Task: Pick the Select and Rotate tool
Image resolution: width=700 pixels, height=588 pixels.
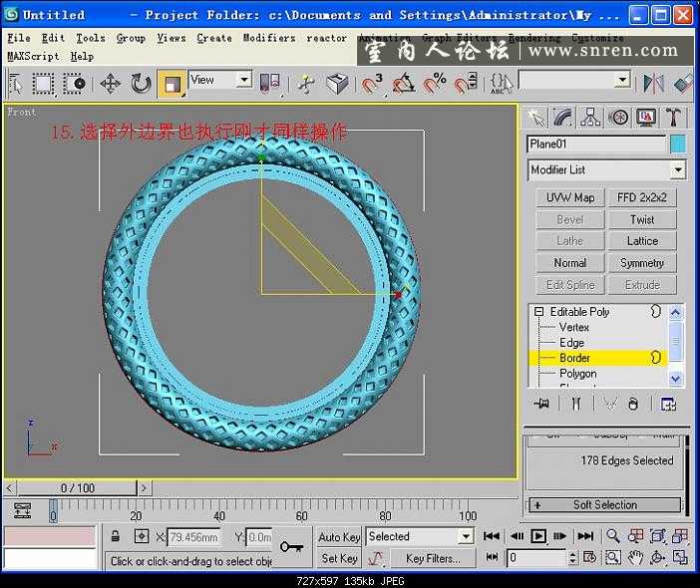Action: tap(141, 84)
